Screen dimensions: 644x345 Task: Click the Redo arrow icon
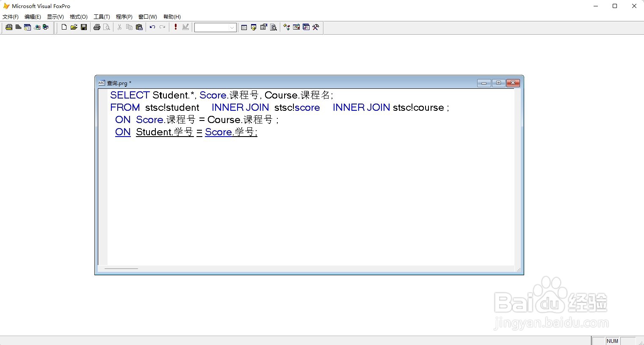162,27
